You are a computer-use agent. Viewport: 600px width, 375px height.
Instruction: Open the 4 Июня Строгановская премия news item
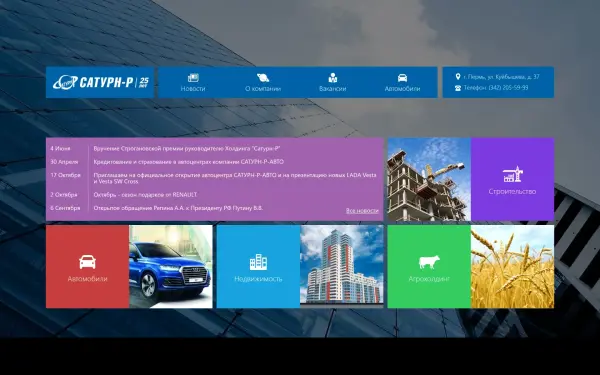pyautogui.click(x=187, y=148)
